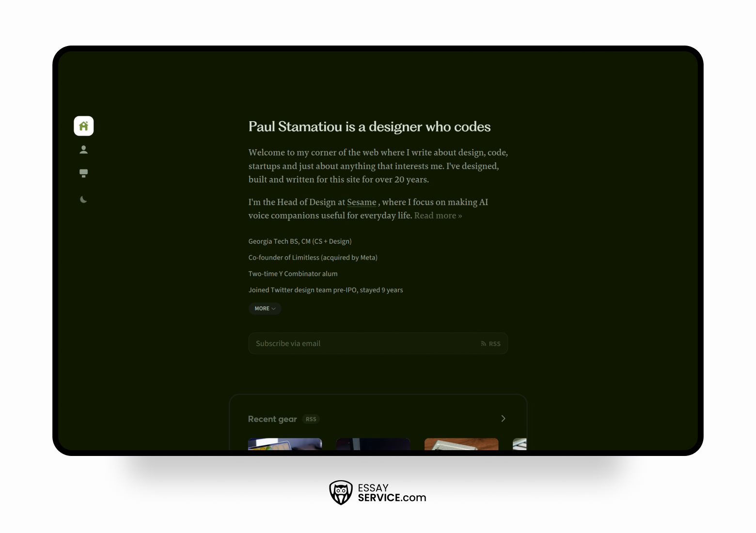Open the RSS badge next to Recent gear
This screenshot has width=756, height=533.
pyautogui.click(x=311, y=419)
